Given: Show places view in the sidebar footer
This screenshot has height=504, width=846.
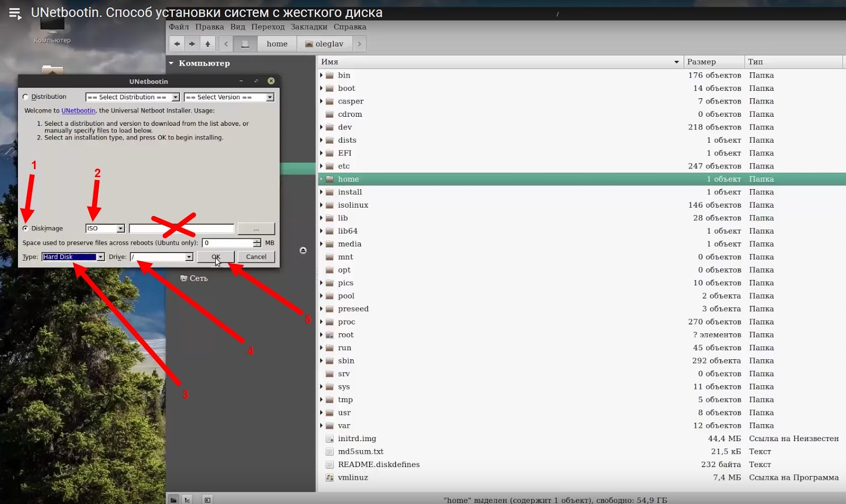Looking at the screenshot, I should click(173, 499).
